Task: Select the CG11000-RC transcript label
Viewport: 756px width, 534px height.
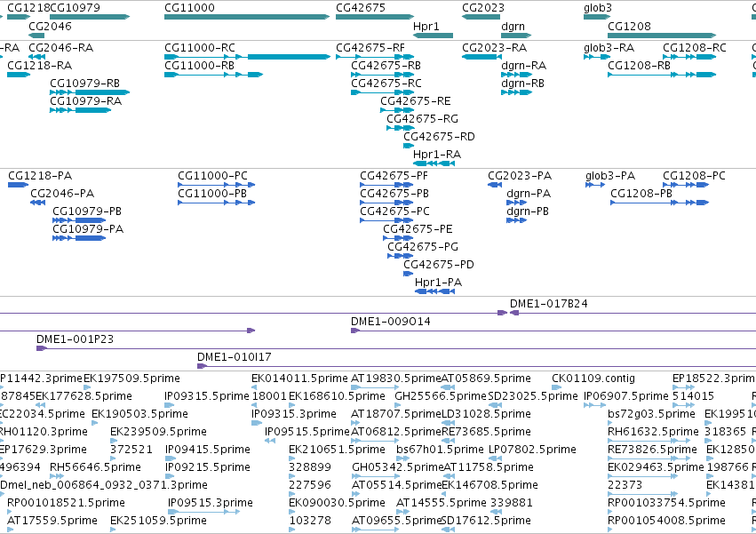Action: point(200,47)
